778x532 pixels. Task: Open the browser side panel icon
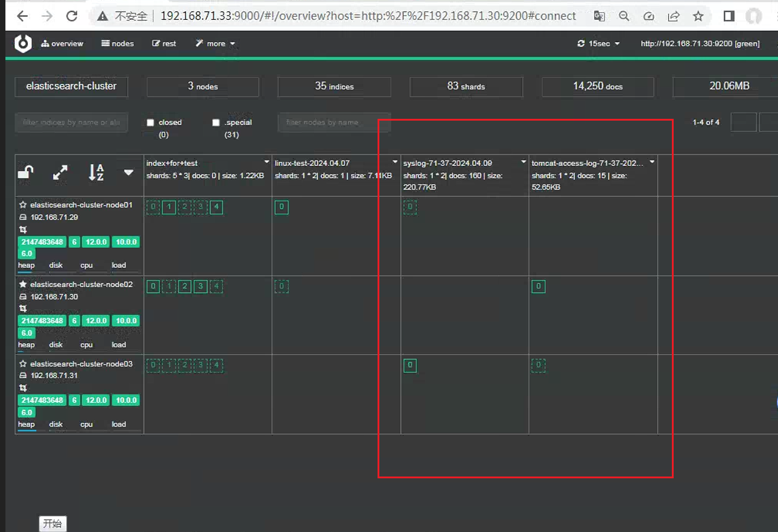coord(729,16)
